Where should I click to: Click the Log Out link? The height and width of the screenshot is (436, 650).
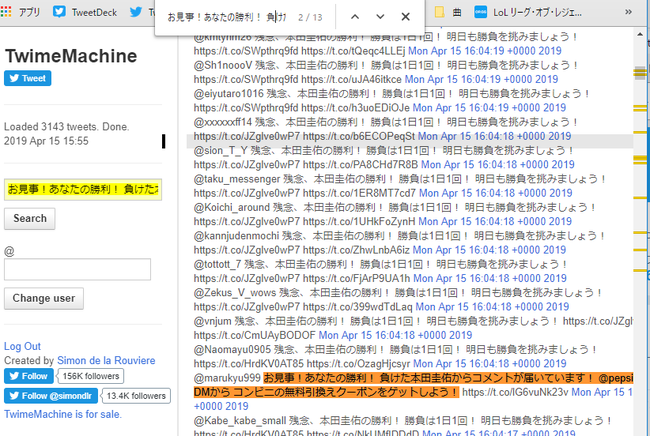tap(22, 346)
